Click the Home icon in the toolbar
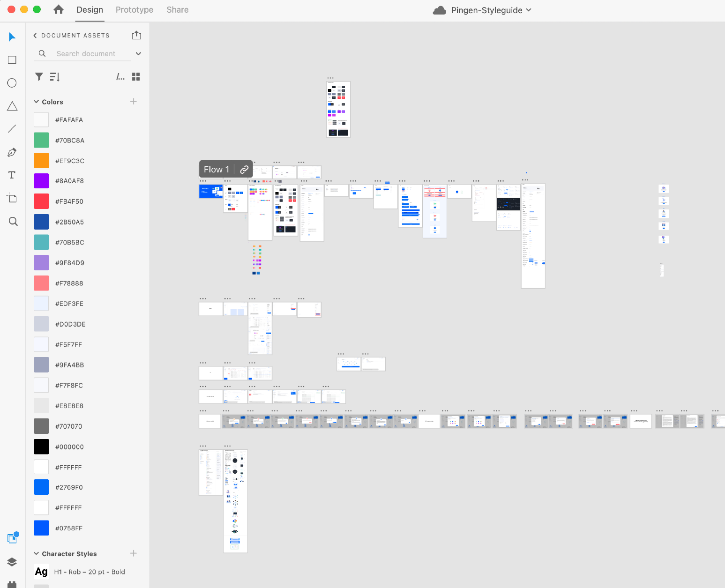Viewport: 725px width, 588px height. pyautogui.click(x=58, y=9)
